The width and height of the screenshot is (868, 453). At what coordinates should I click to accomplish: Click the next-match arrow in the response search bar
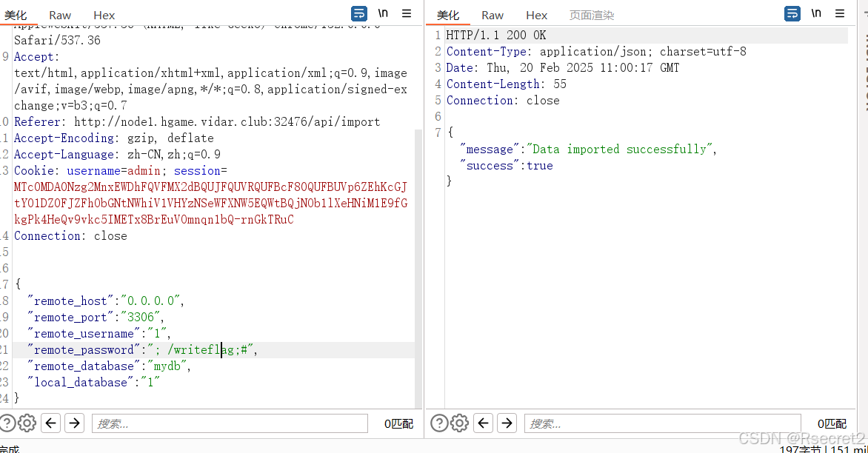coord(507,423)
